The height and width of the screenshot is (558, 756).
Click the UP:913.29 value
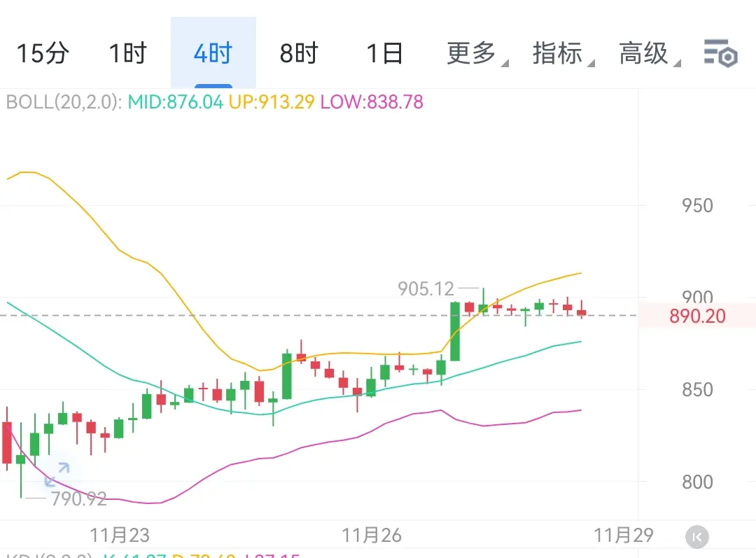(272, 102)
